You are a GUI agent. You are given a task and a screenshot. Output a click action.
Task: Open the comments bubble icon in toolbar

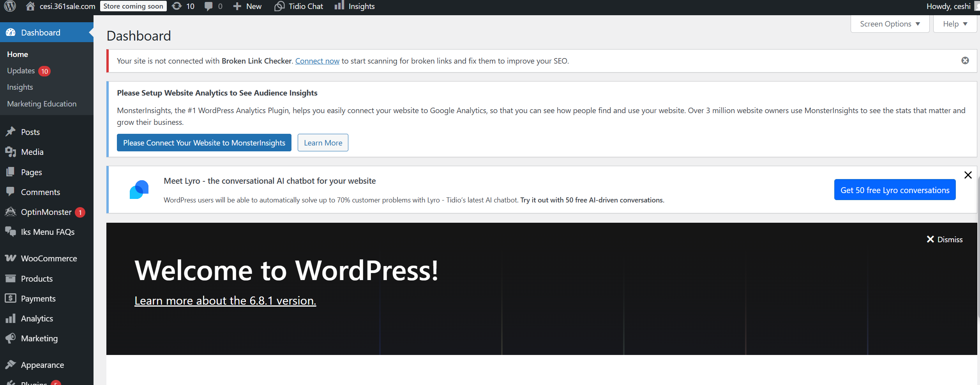point(209,6)
